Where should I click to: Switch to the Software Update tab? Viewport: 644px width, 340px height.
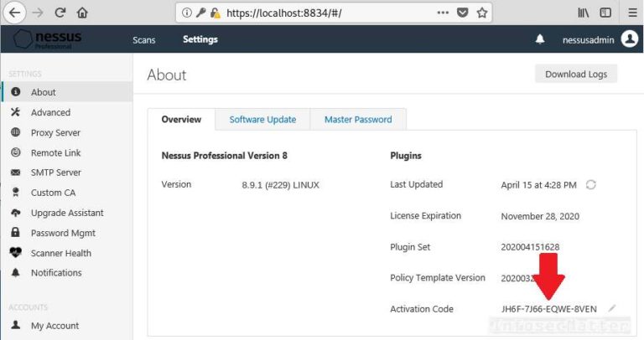(262, 120)
